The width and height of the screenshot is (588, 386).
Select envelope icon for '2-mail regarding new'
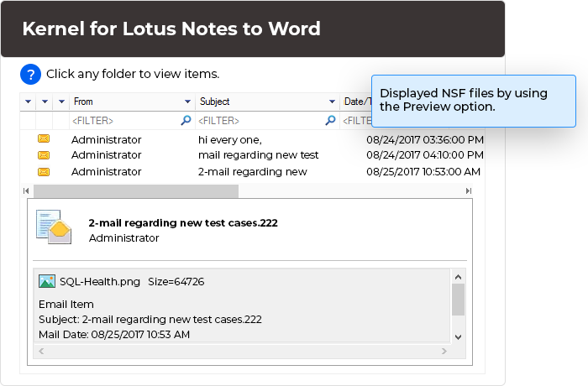click(x=44, y=172)
